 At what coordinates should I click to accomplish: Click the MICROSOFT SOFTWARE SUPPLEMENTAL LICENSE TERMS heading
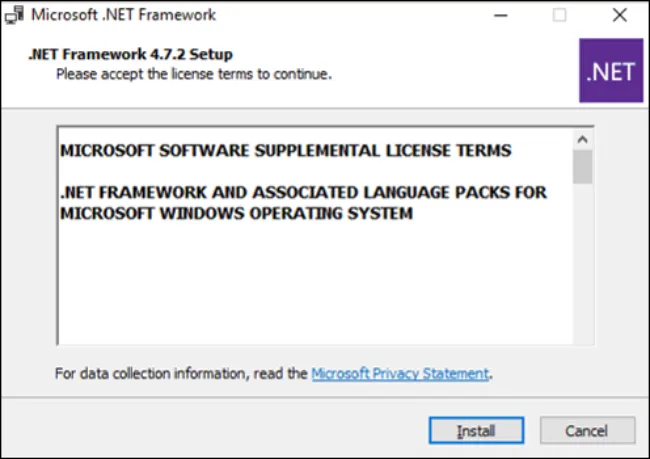286,151
